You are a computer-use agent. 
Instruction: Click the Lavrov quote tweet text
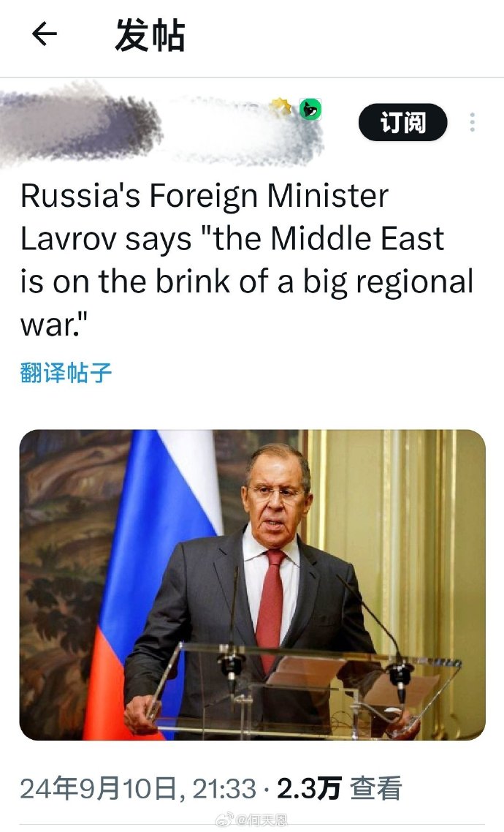pyautogui.click(x=246, y=260)
